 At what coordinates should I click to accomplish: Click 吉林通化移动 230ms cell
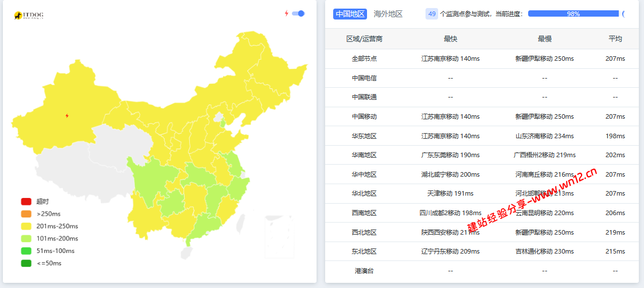(x=545, y=251)
